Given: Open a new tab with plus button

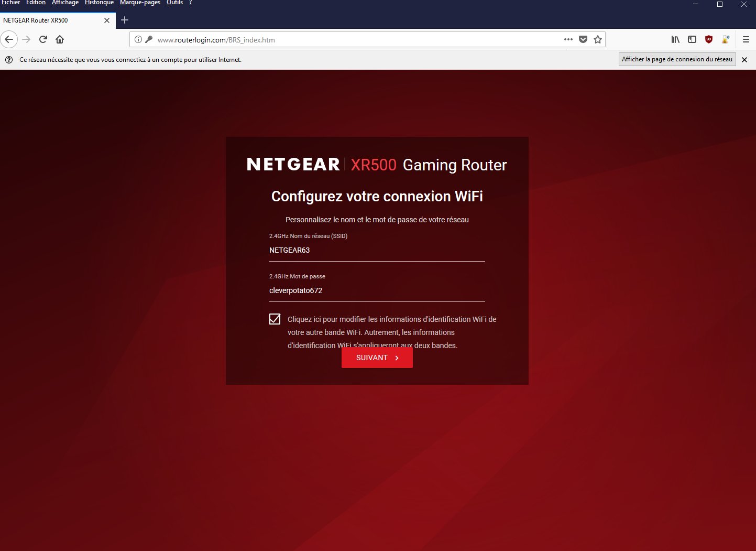Looking at the screenshot, I should pos(125,20).
